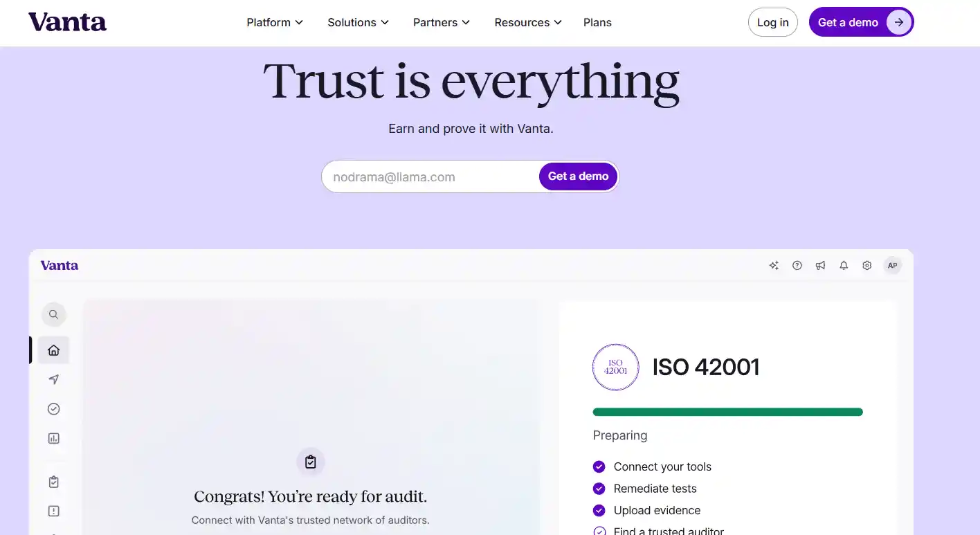The width and height of the screenshot is (980, 535).
Task: Open the Partners dropdown
Action: (442, 22)
